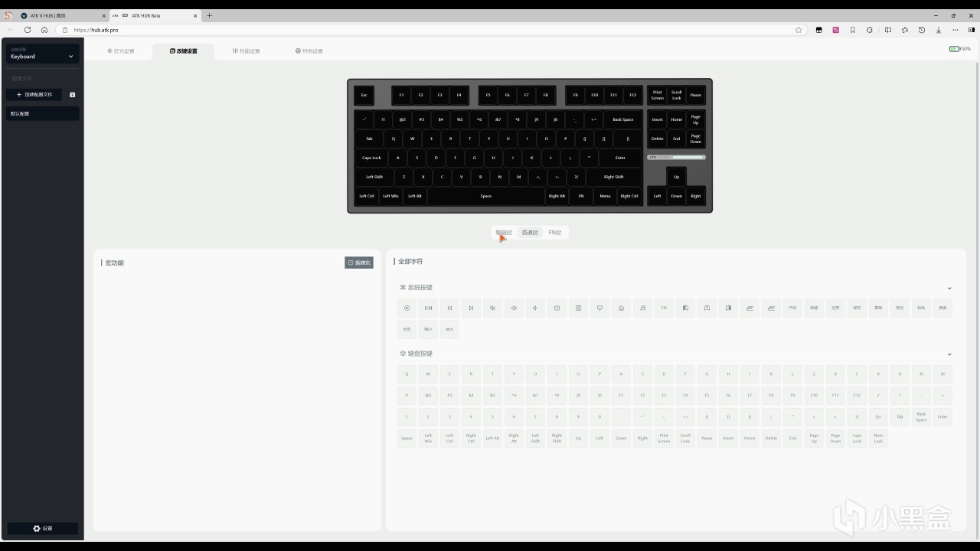Pick the volume up system key
980x551 pixels.
514,308
